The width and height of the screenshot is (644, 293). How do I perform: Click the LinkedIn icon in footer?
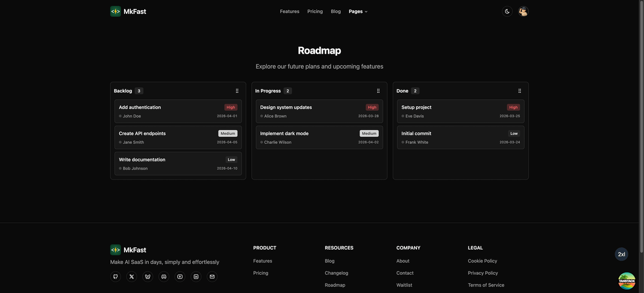point(196,277)
